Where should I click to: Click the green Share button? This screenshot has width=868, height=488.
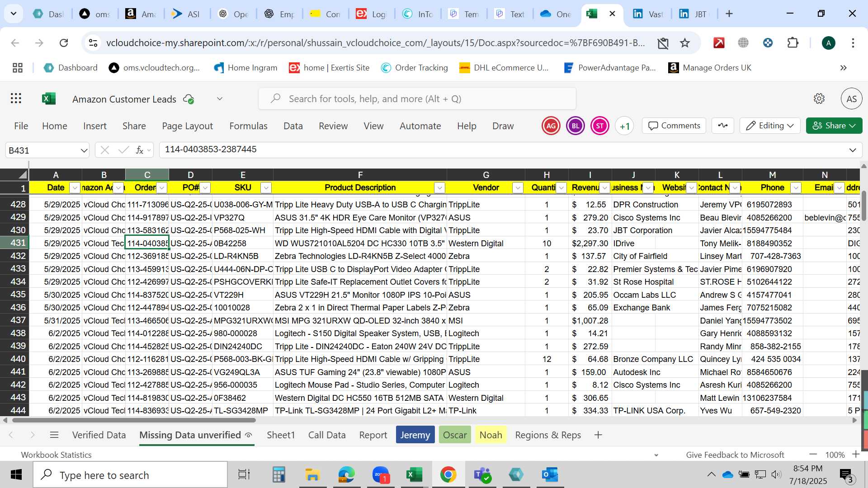834,126
